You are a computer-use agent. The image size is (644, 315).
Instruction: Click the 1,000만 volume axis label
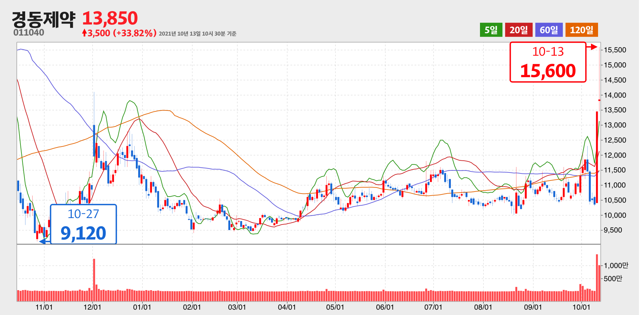click(616, 266)
